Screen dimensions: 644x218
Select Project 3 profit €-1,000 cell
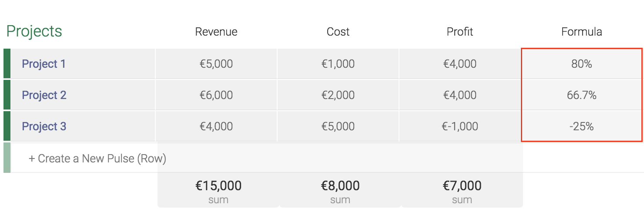tap(460, 126)
